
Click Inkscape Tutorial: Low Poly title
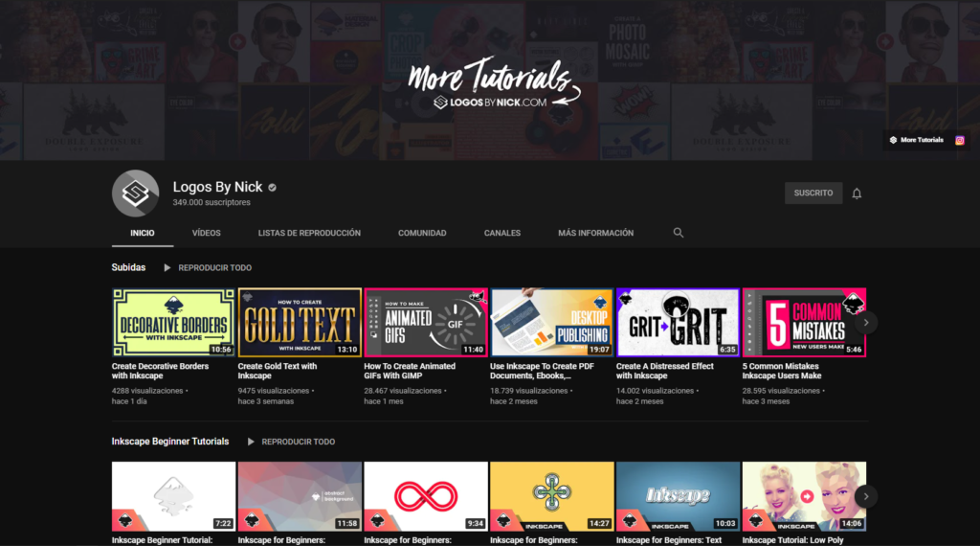793,540
